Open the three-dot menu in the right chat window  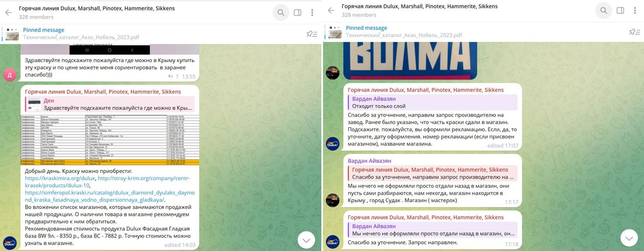point(635,10)
